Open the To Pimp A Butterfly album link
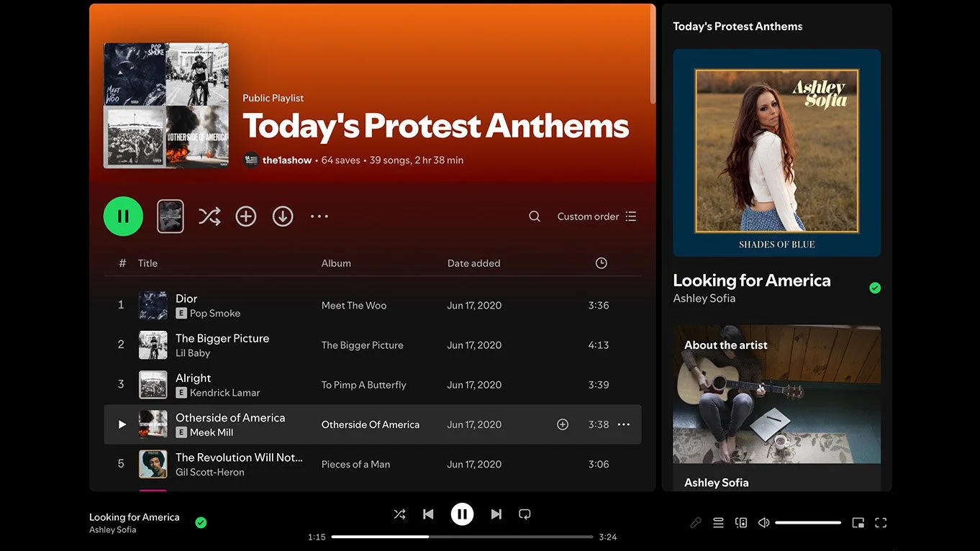This screenshot has width=980, height=551. [x=364, y=385]
